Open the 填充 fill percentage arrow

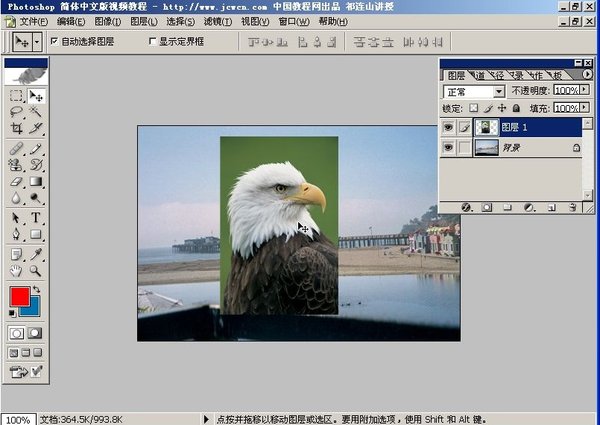(586, 107)
